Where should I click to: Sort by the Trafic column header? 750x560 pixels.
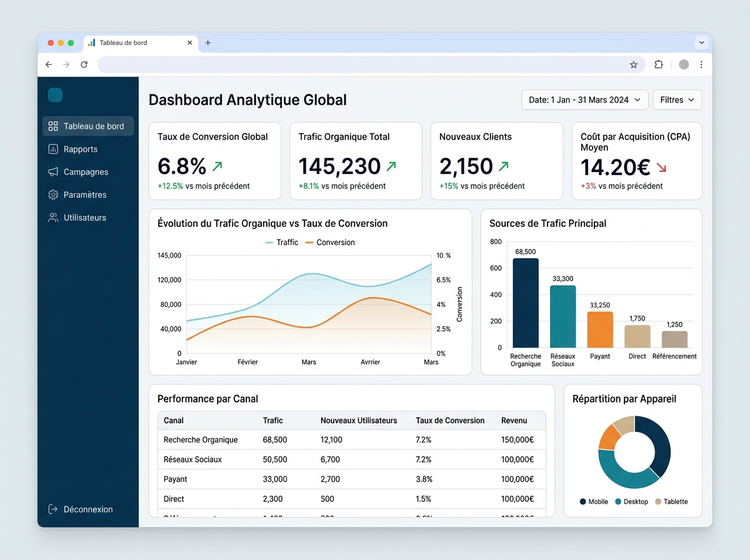click(x=273, y=421)
